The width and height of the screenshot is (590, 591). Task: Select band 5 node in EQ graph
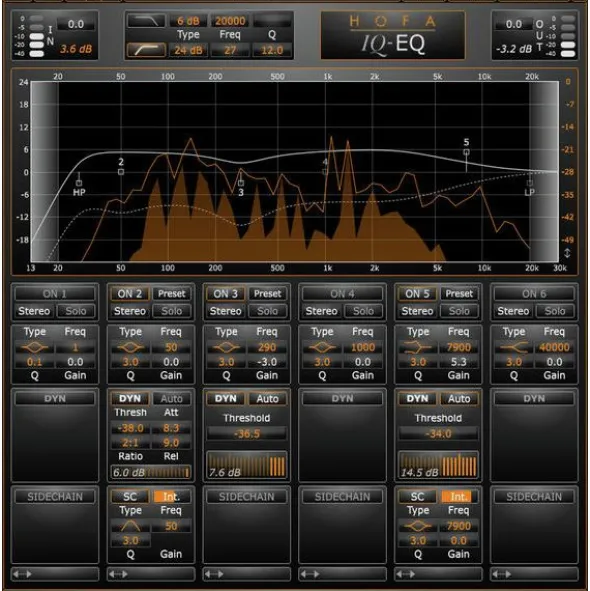(x=466, y=152)
